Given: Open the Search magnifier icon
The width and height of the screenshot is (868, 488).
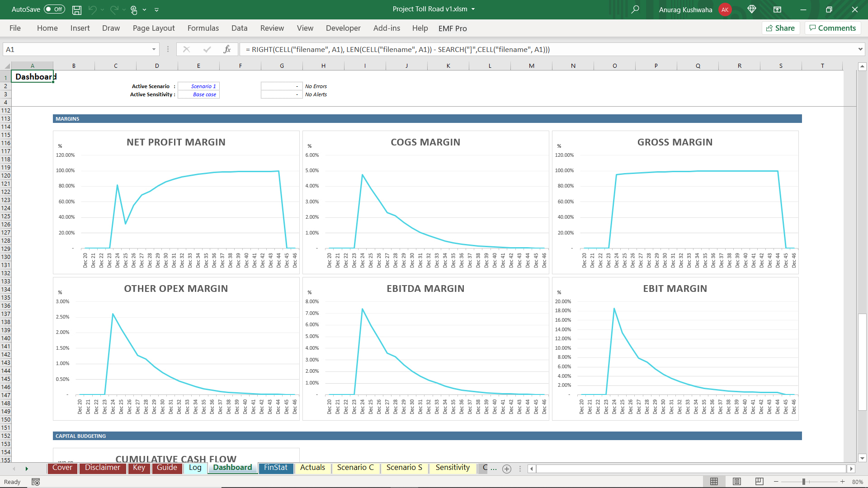Looking at the screenshot, I should (635, 9).
